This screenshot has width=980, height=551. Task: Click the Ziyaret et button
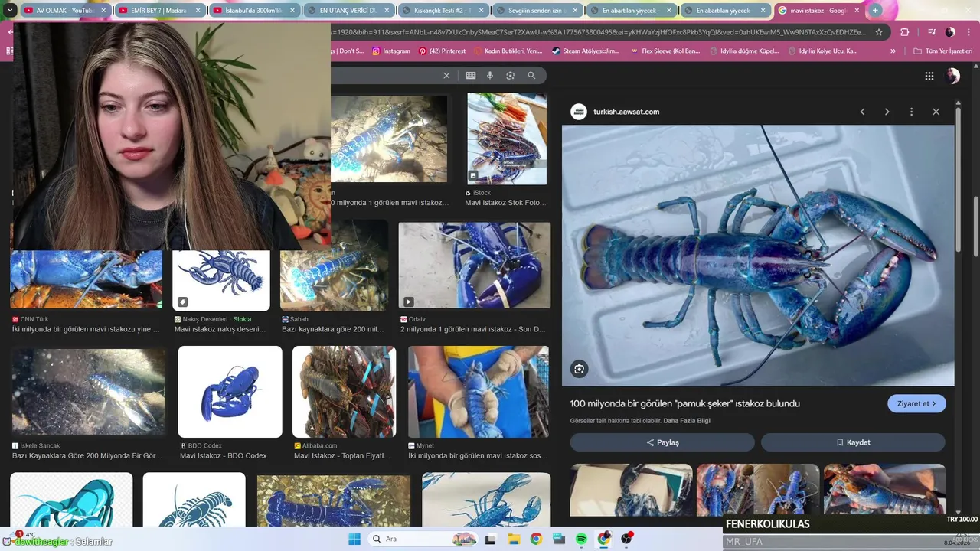[916, 403]
